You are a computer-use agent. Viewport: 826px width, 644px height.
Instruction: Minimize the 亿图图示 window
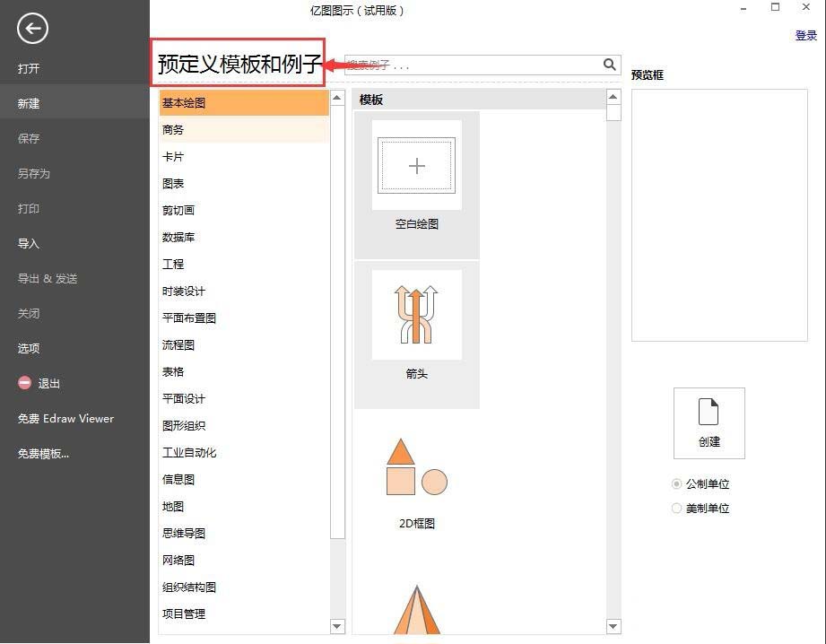pyautogui.click(x=743, y=8)
